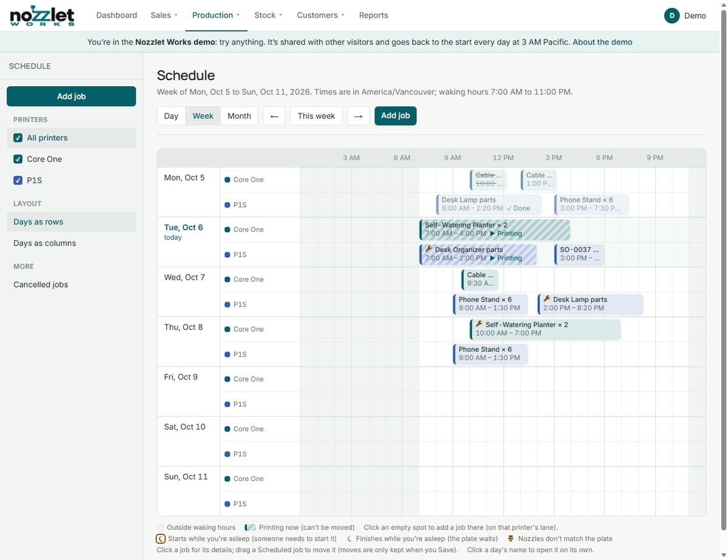This screenshot has height=560, width=728.
Task: Toggle the P1S printer checkbox
Action: pos(18,180)
